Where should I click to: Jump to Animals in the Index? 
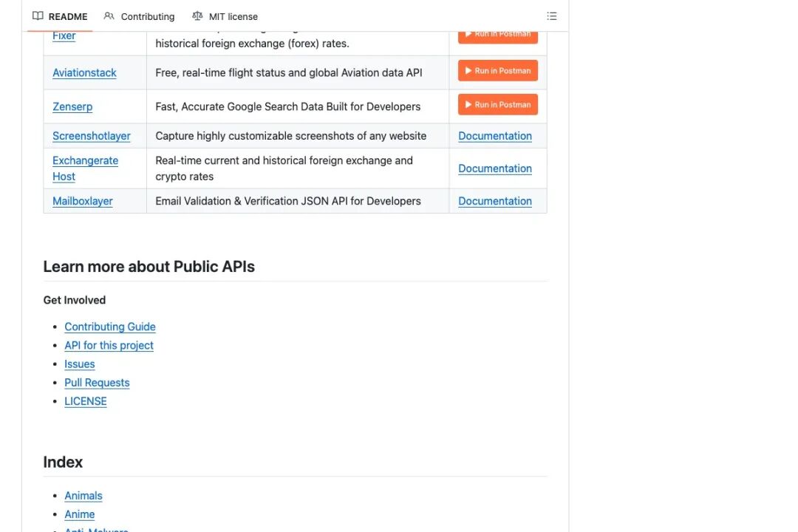tap(83, 496)
